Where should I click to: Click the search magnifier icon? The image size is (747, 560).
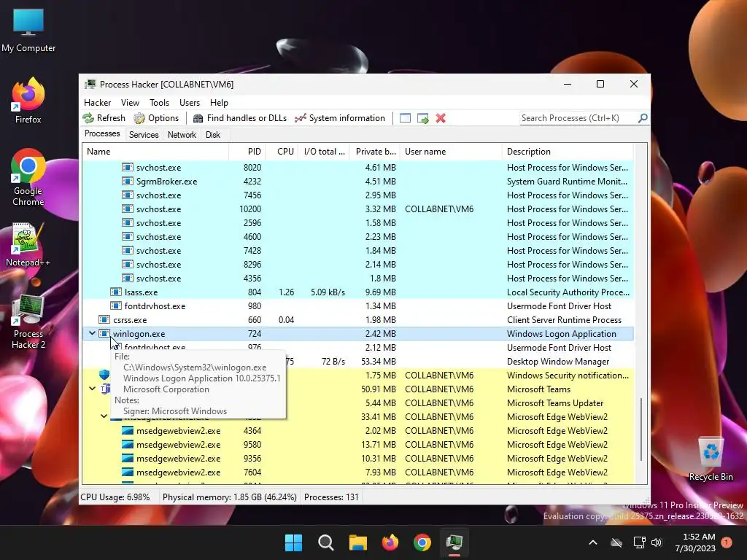click(643, 117)
